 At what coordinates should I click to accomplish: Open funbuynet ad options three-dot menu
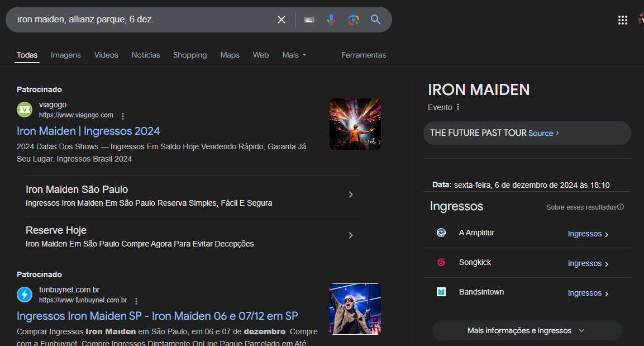point(136,301)
